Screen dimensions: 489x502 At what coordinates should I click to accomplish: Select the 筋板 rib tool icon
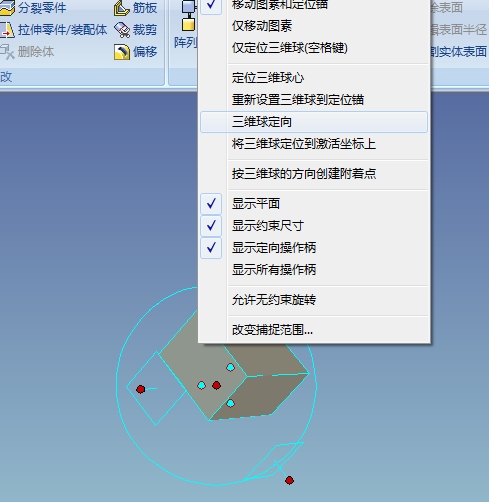click(x=122, y=7)
